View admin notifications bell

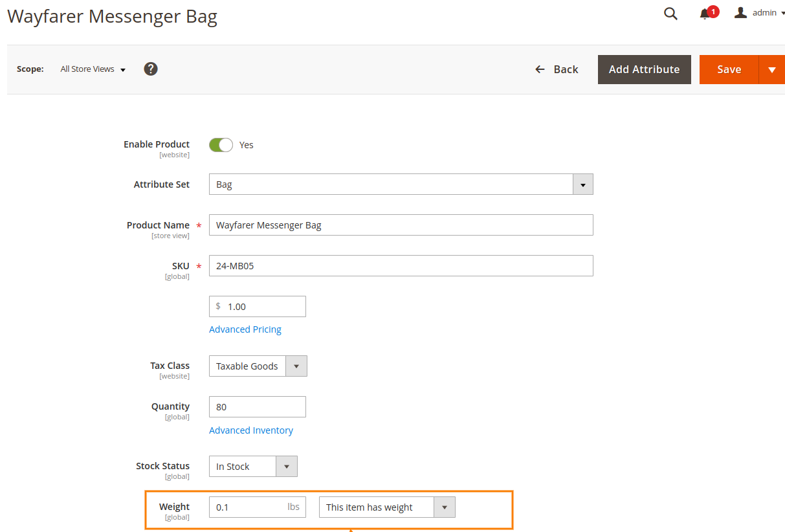pyautogui.click(x=705, y=13)
